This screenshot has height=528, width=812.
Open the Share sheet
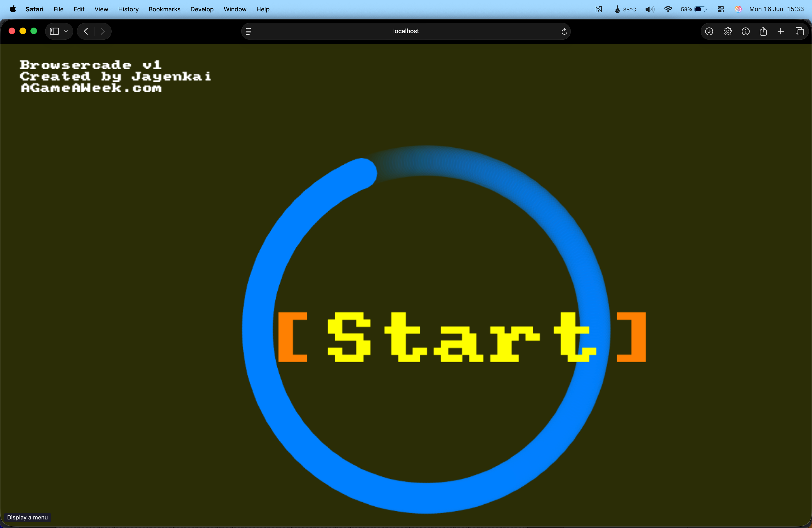pos(763,31)
